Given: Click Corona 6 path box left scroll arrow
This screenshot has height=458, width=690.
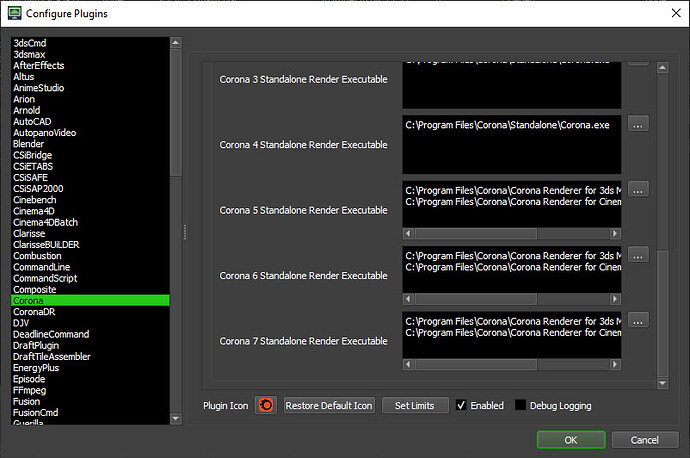Looking at the screenshot, I should [408, 299].
